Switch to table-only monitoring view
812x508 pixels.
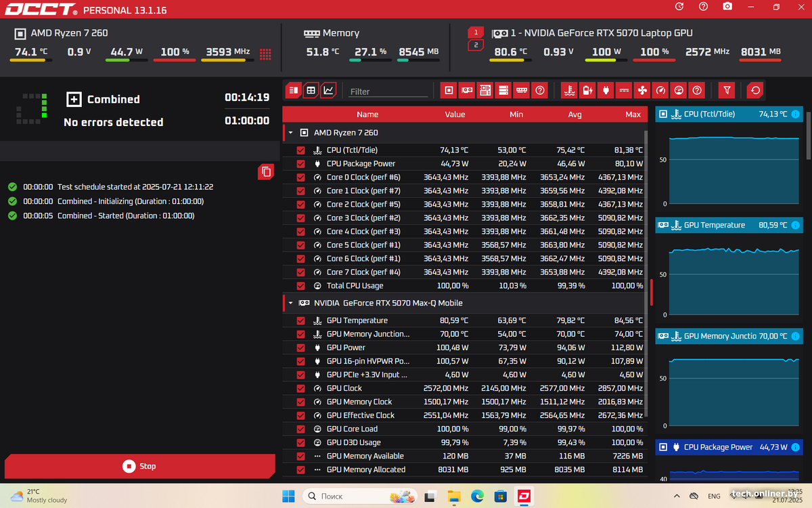(311, 90)
